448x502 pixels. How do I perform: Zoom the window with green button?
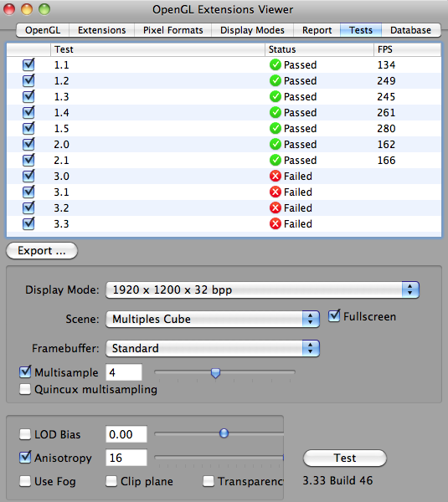[44, 9]
